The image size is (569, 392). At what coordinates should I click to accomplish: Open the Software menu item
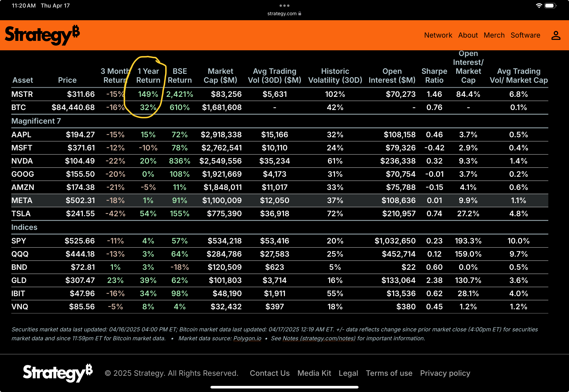pyautogui.click(x=525, y=35)
